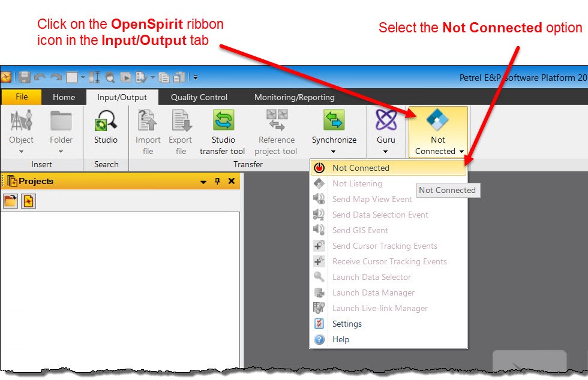Expand the Synchronize dropdown arrow
The image size is (588, 380).
pos(334,152)
